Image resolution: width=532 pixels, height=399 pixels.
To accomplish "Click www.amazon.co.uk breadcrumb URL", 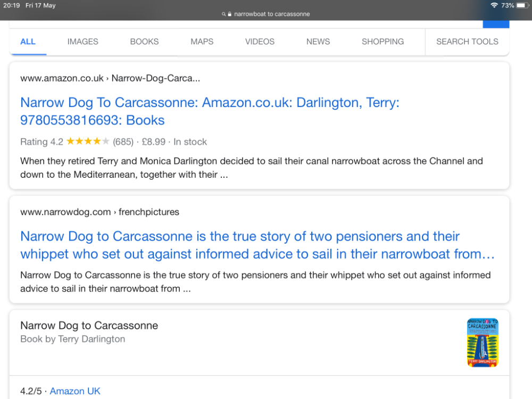I will (x=110, y=78).
